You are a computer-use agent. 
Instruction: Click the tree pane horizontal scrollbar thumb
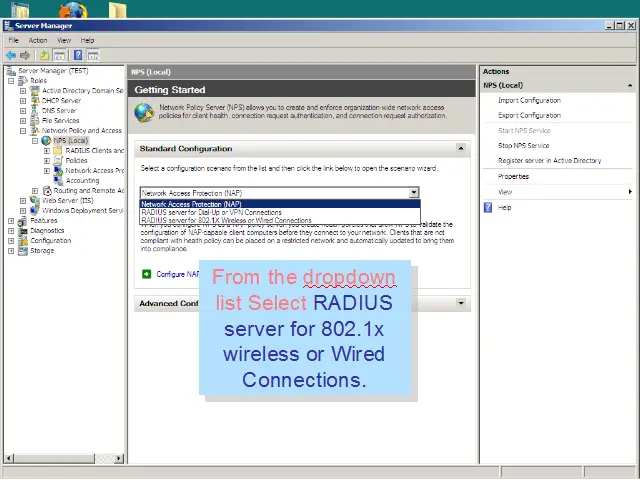click(54, 458)
